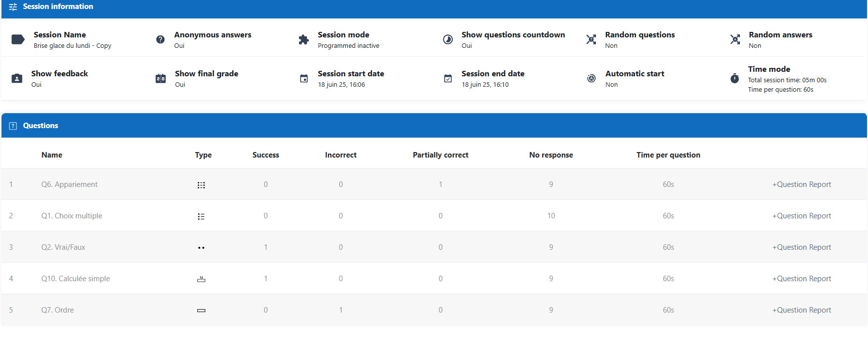Click the Session end date calendar icon
The height and width of the screenshot is (342, 868).
pos(448,79)
